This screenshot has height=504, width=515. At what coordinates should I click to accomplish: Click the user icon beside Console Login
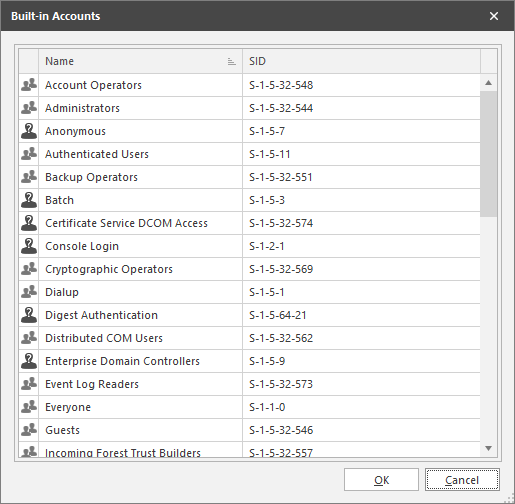tap(29, 246)
